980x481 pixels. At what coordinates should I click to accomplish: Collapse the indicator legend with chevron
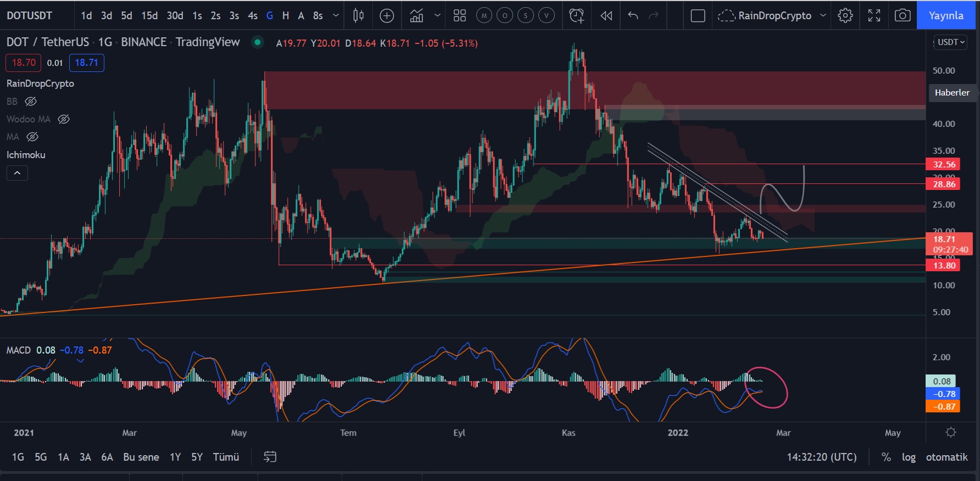pyautogui.click(x=17, y=173)
